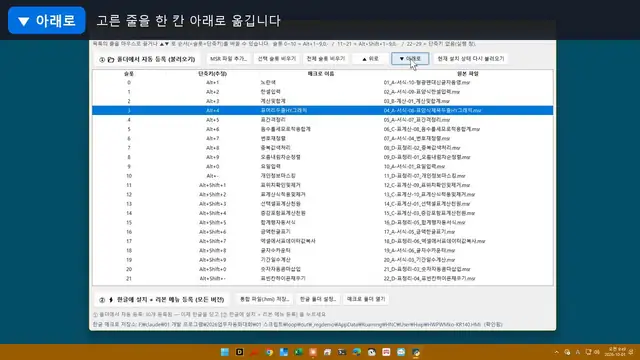Select the row with shortcut Alt+Shift+4
This screenshot has height=360, width=640.
[322, 213]
